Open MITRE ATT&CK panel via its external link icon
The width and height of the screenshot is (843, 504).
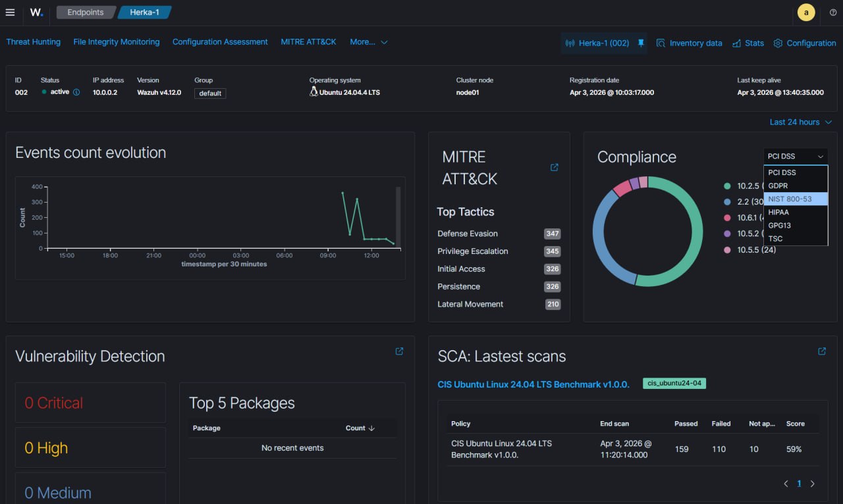(554, 167)
